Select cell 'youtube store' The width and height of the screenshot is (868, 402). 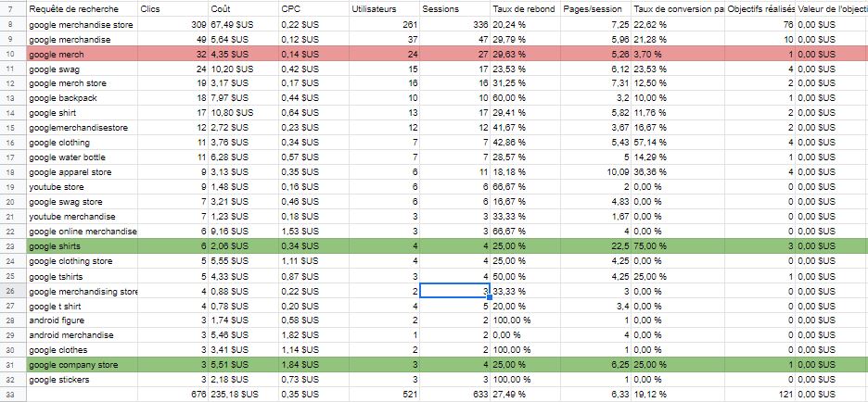click(82, 187)
